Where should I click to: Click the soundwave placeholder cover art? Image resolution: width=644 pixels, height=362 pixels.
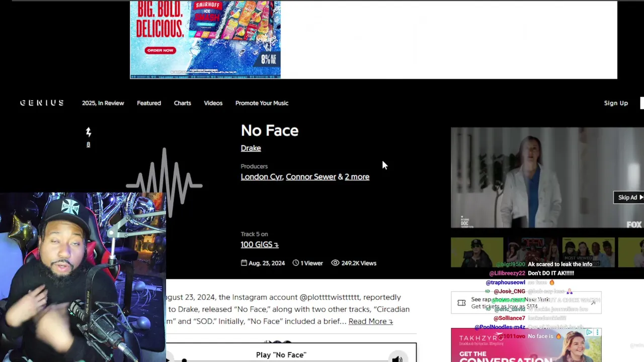coord(164,184)
